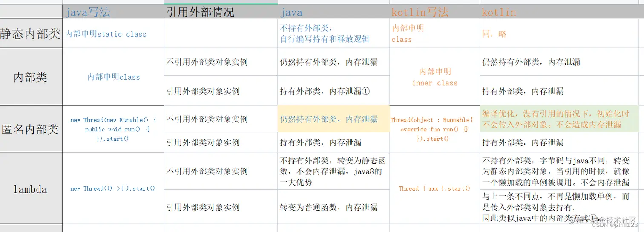Click the "Thread { xxx }.start()" cell
644x232 pixels.
coord(434,188)
